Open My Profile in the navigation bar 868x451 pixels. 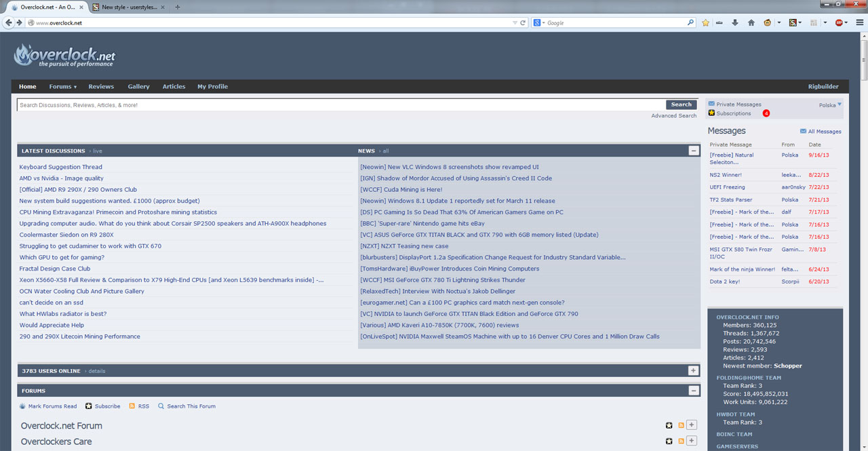click(x=212, y=86)
